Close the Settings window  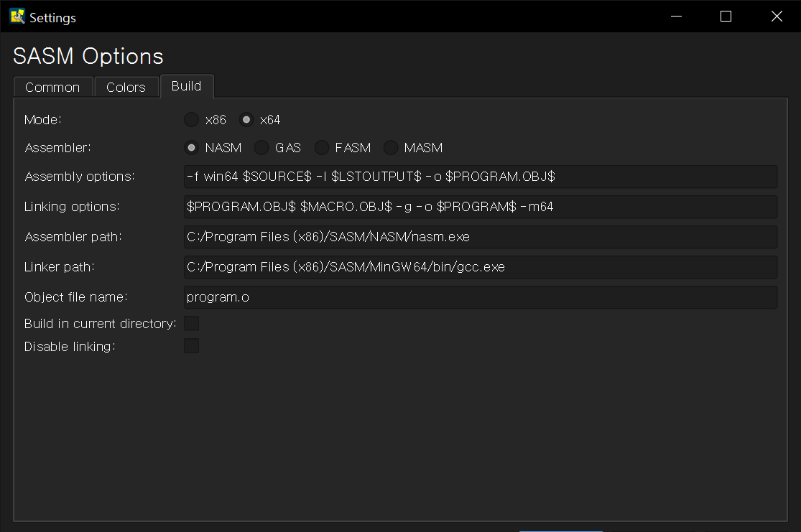coord(777,17)
